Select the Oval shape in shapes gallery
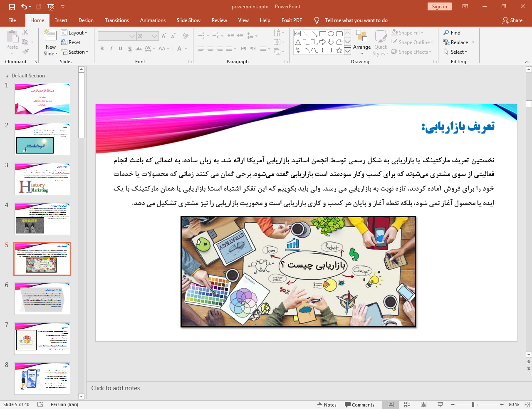 pyautogui.click(x=331, y=34)
